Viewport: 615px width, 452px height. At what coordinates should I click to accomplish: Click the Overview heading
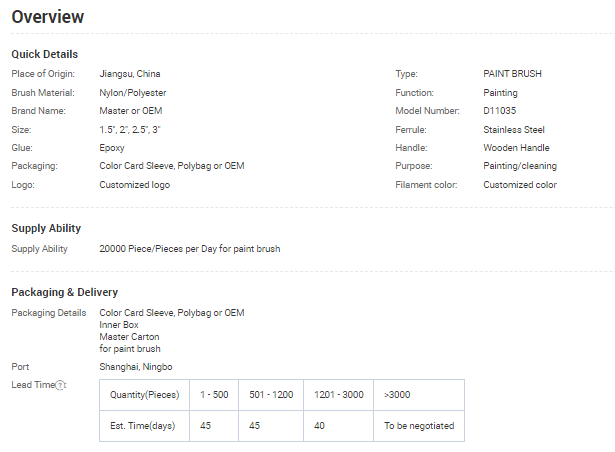click(x=48, y=17)
